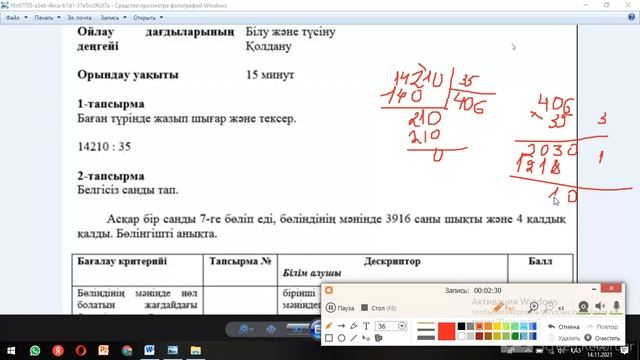Viewport: 640px width, 360px height.
Task: Select the straight line tool
Action: 354,338
